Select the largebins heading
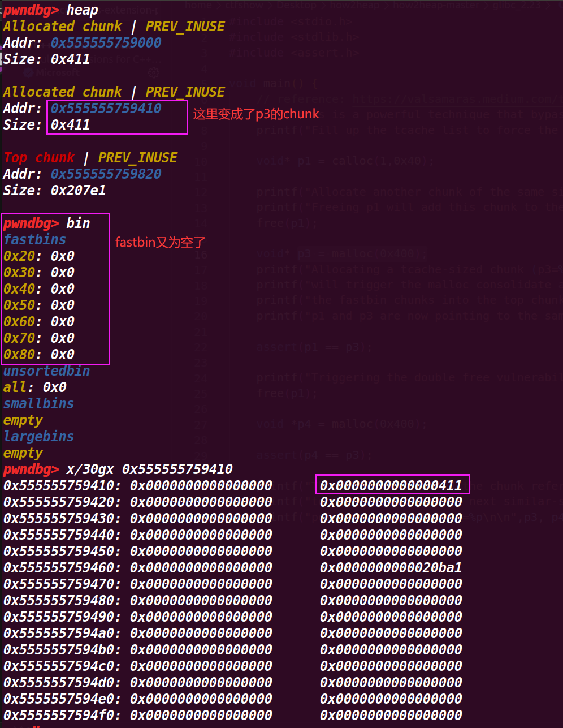This screenshot has height=728, width=563. [38, 437]
